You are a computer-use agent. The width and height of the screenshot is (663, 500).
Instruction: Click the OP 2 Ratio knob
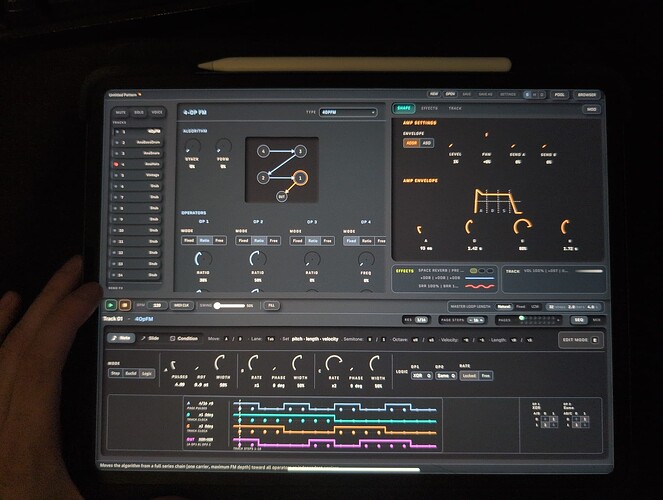(x=258, y=259)
